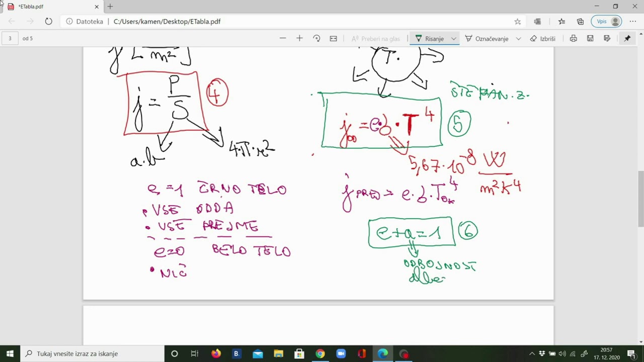The width and height of the screenshot is (644, 362).
Task: Open Save As icon
Action: [607, 38]
